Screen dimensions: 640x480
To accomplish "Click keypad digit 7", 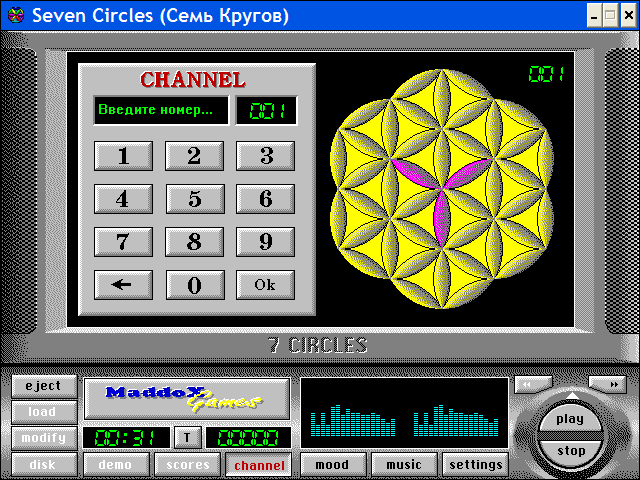I will [x=123, y=242].
